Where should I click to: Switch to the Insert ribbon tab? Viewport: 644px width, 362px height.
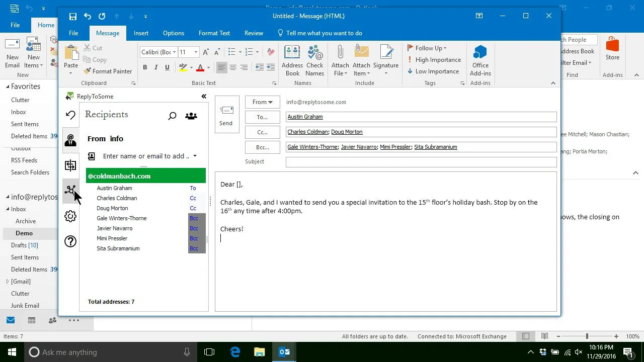tap(141, 33)
